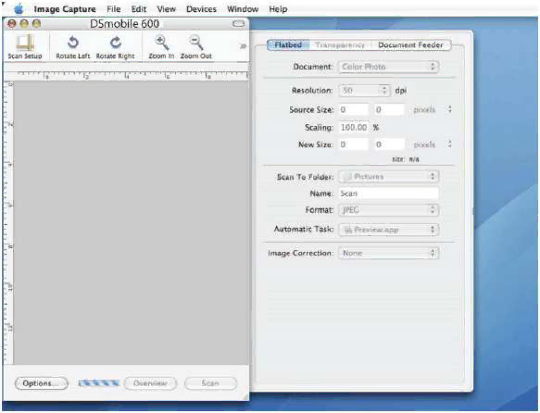Open the Image Correction dropdown
Screen dimensions: 540x413
[388, 253]
